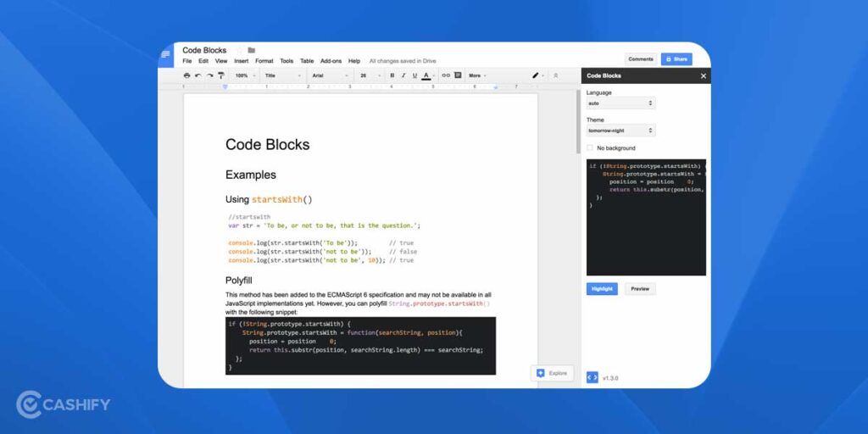Click the Polyfill heading
The height and width of the screenshot is (434, 868).
point(238,281)
